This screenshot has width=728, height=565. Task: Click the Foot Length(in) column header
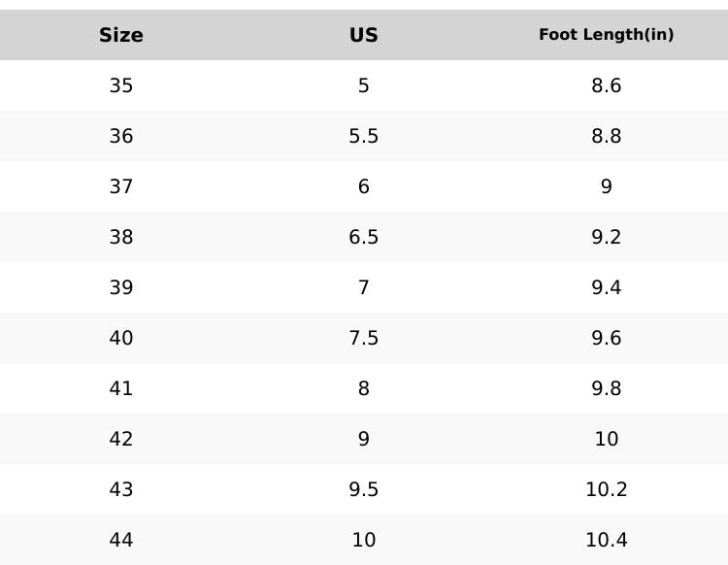click(x=606, y=35)
